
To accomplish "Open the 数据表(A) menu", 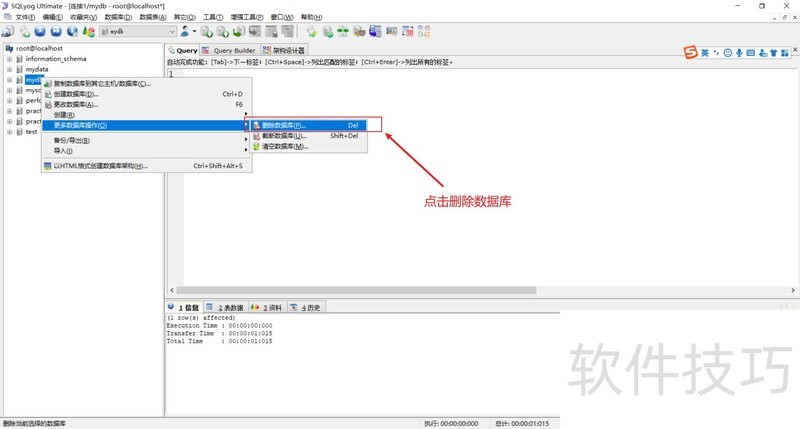I will click(153, 17).
